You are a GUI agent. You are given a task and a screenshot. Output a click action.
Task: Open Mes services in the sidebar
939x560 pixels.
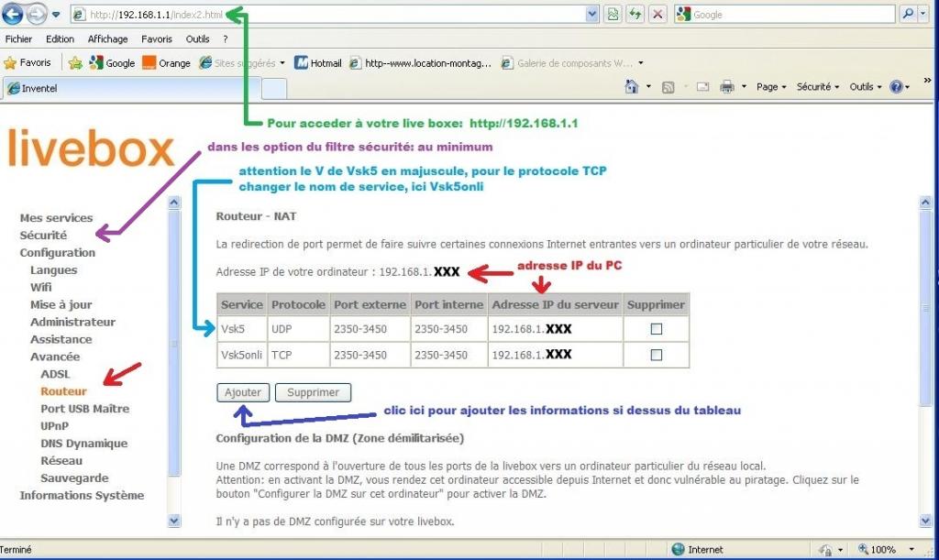[56, 218]
